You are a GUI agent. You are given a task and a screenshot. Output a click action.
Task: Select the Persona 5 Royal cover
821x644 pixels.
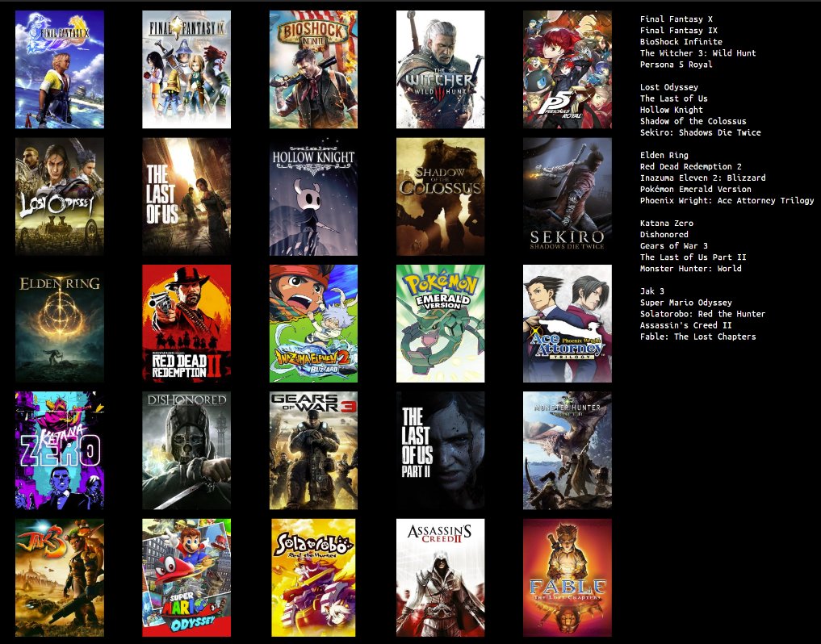[567, 69]
